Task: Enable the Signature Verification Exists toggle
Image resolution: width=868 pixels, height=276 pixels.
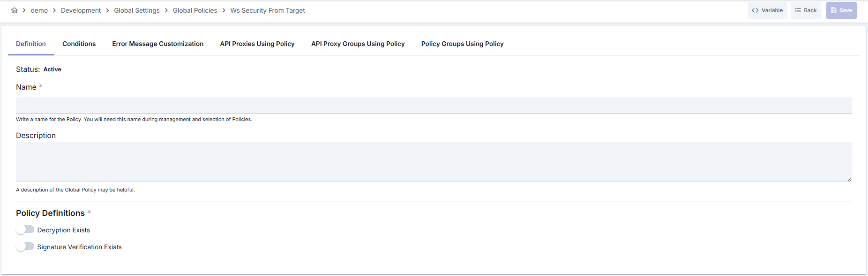Action: pyautogui.click(x=25, y=246)
